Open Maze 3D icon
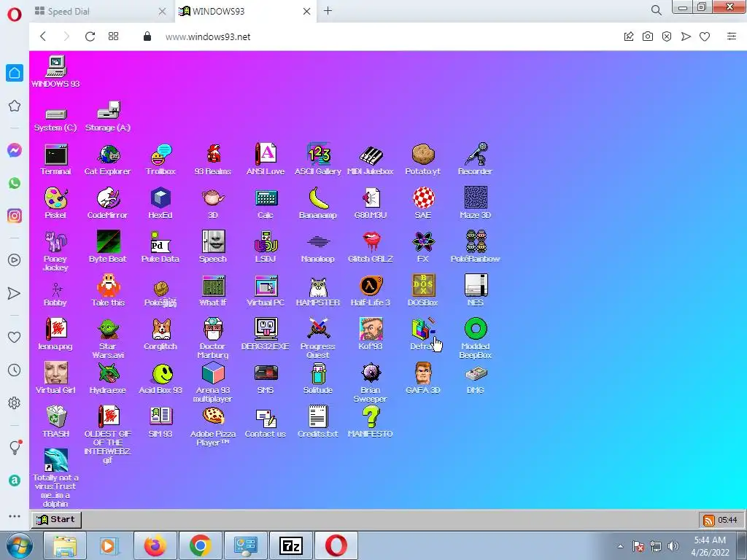The height and width of the screenshot is (560, 747). click(x=475, y=204)
